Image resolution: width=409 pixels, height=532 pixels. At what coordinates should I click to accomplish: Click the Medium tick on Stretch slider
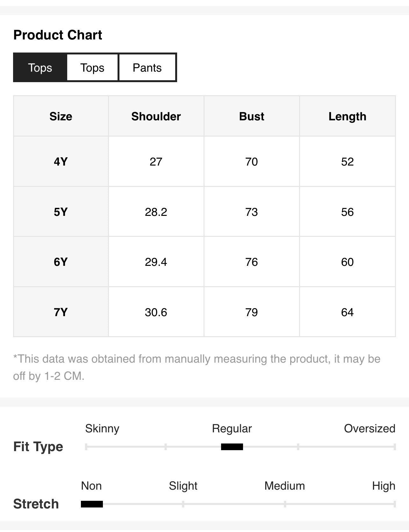pyautogui.click(x=285, y=504)
